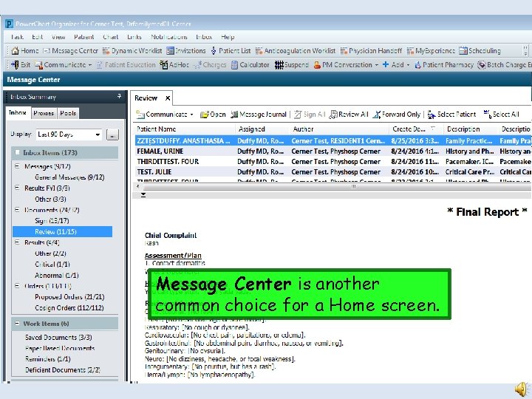Open Patient Pharmacy
The height and width of the screenshot is (399, 532).
click(x=444, y=65)
